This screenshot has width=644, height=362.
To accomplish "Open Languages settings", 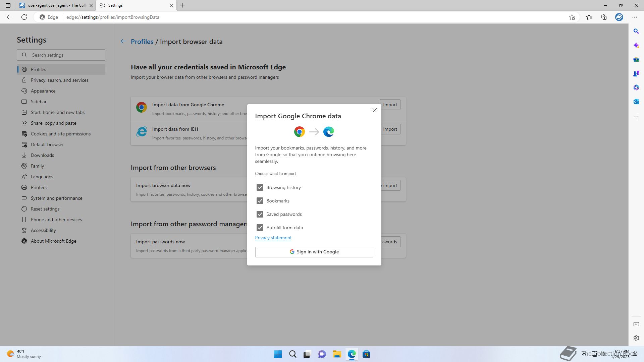I will tap(61, 177).
